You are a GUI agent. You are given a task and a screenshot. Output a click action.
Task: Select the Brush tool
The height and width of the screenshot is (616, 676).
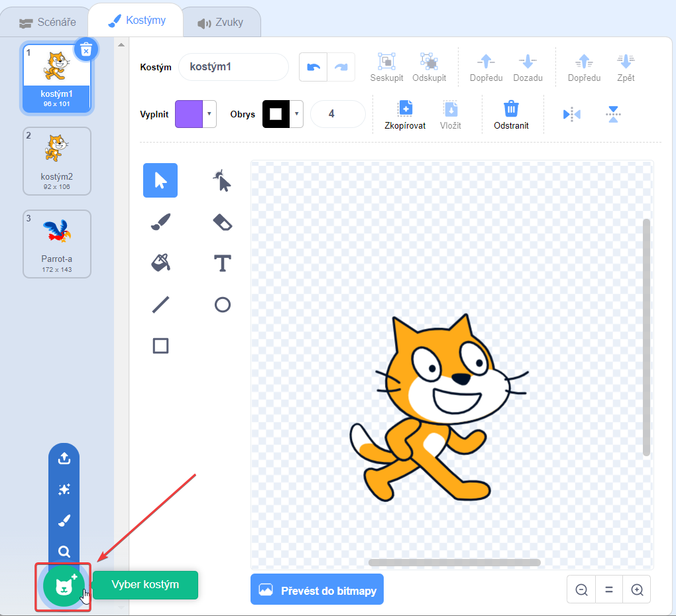160,221
